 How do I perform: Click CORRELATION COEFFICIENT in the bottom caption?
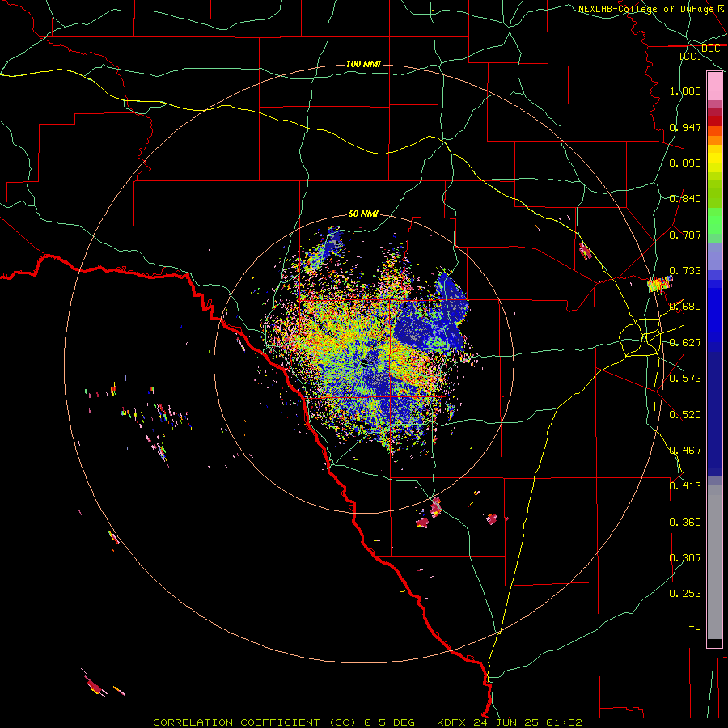coord(236,722)
